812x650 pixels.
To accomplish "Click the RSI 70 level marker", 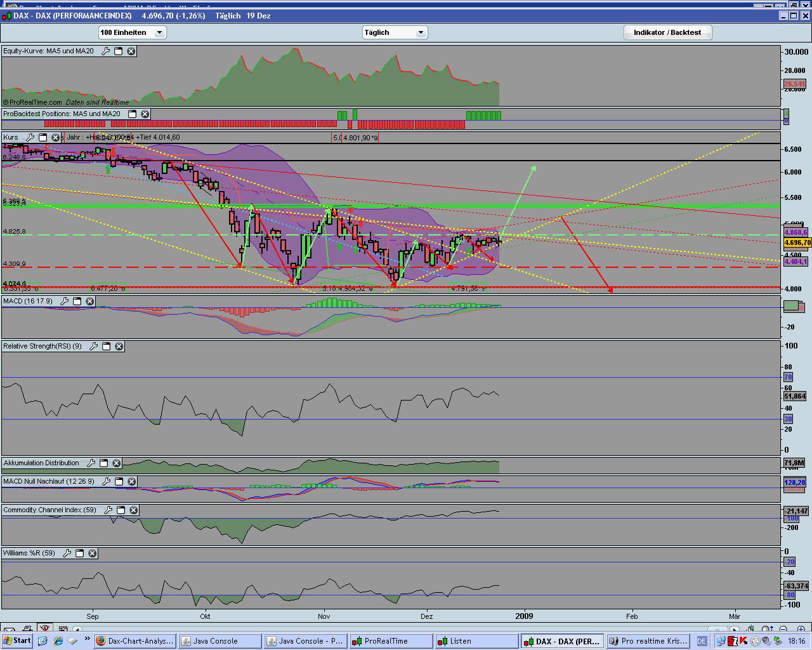I will 788,377.
